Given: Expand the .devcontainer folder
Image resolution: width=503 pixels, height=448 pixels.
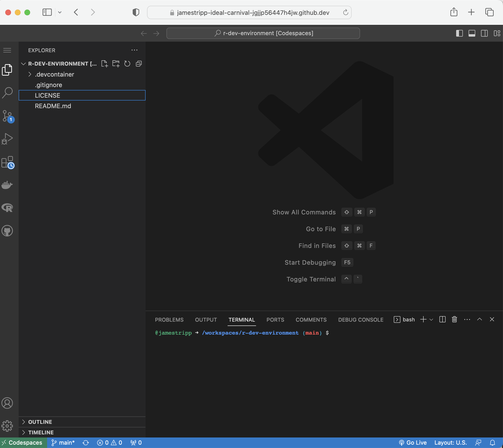Looking at the screenshot, I should [54, 74].
